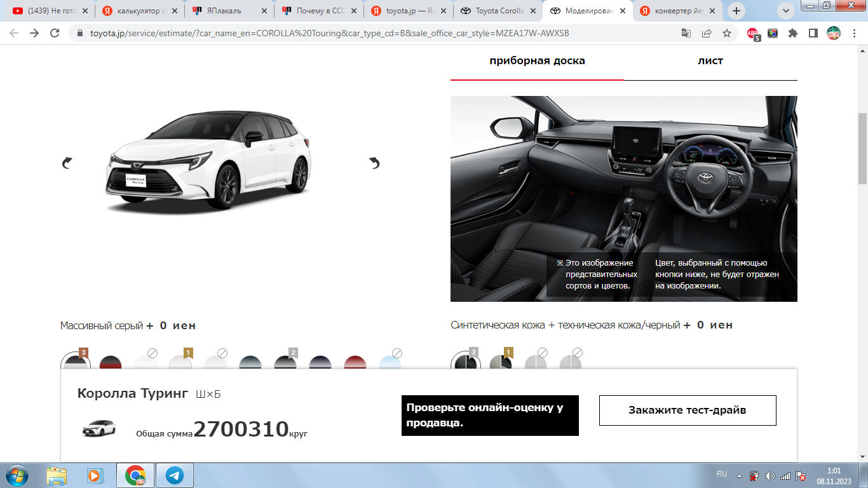
Task: View site security info via lock icon
Action: 80,33
